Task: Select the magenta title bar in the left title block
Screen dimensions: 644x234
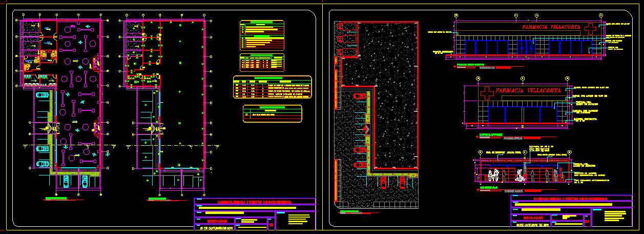Action: coord(255,202)
